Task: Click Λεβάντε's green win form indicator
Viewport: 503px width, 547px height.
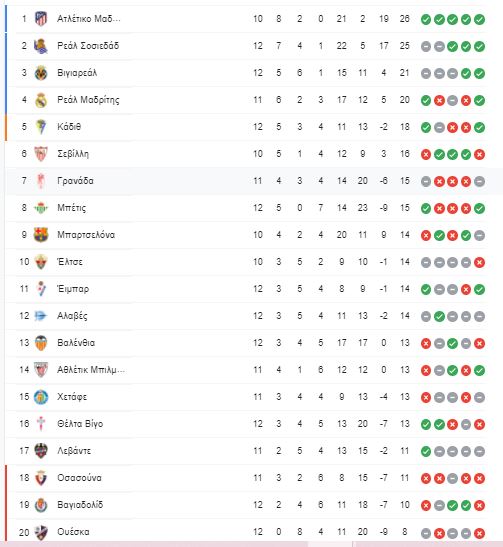Action: (426, 451)
